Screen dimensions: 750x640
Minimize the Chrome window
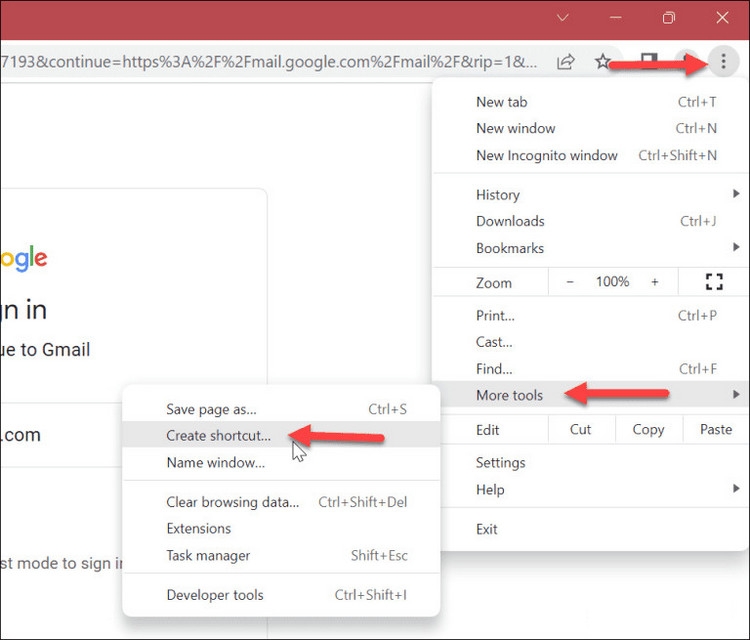(616, 18)
